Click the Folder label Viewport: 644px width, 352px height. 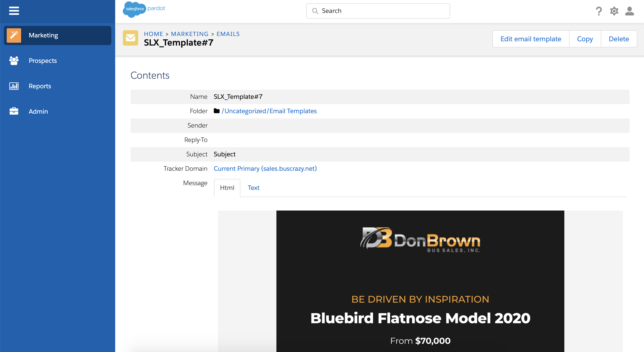point(199,111)
